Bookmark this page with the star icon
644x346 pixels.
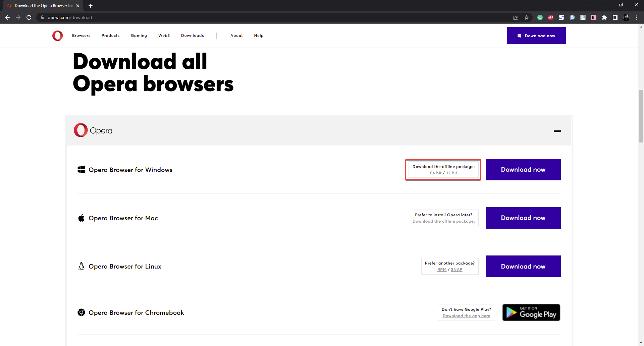click(527, 17)
